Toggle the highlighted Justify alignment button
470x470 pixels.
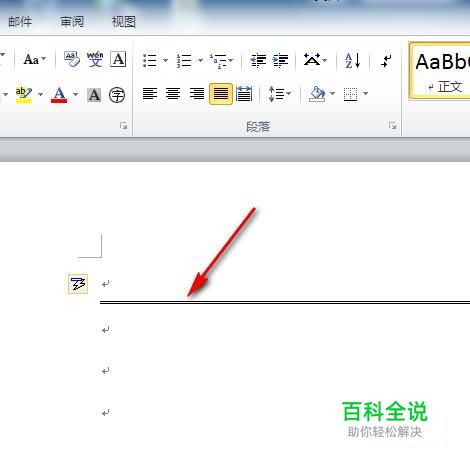coord(221,94)
